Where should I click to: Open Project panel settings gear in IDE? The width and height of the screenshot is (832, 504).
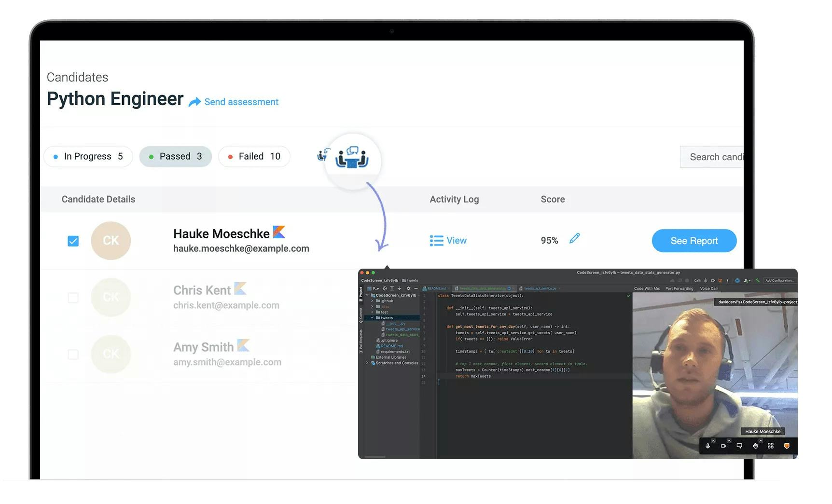409,288
